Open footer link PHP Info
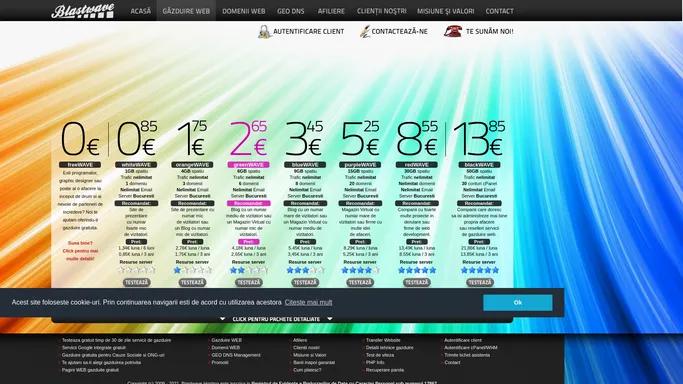The width and height of the screenshot is (683, 384). coord(375,362)
